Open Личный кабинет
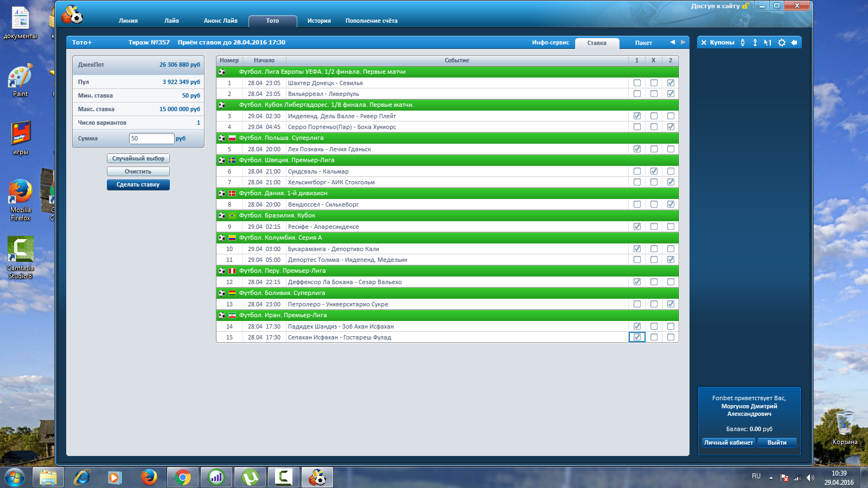This screenshot has height=488, width=868. click(x=729, y=442)
